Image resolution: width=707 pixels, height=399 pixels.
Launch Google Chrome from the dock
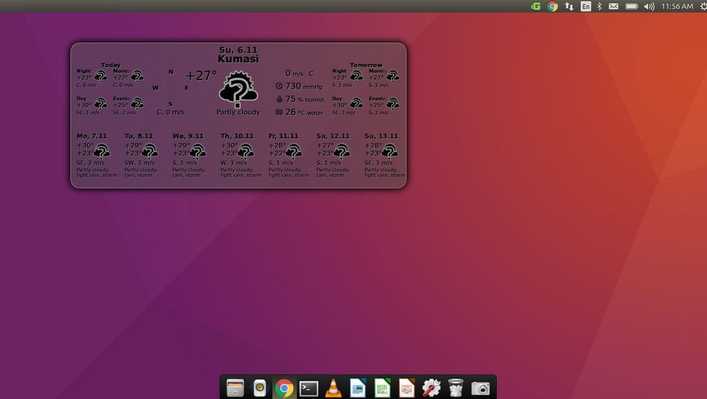284,388
